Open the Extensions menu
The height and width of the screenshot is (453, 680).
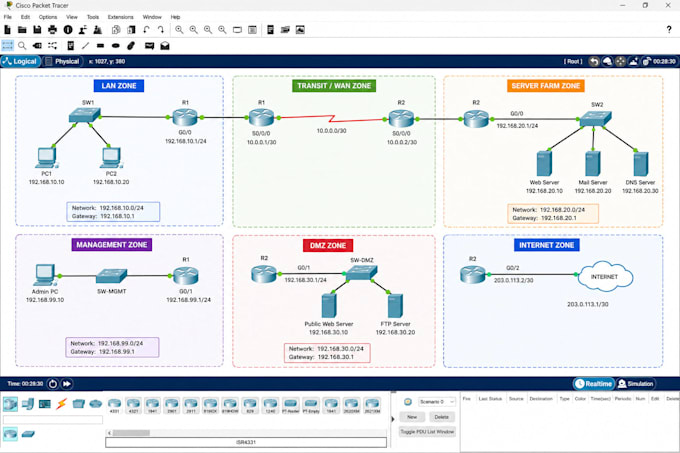click(x=121, y=17)
